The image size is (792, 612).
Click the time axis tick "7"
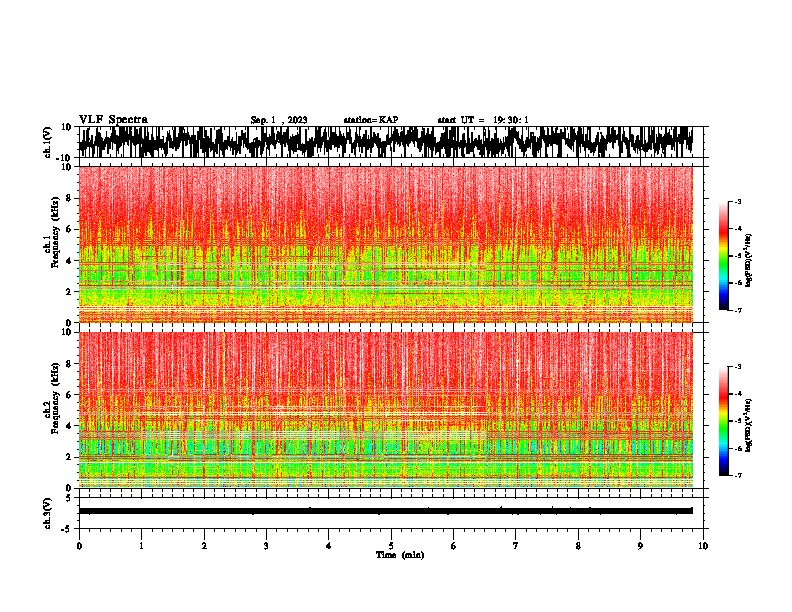516,546
